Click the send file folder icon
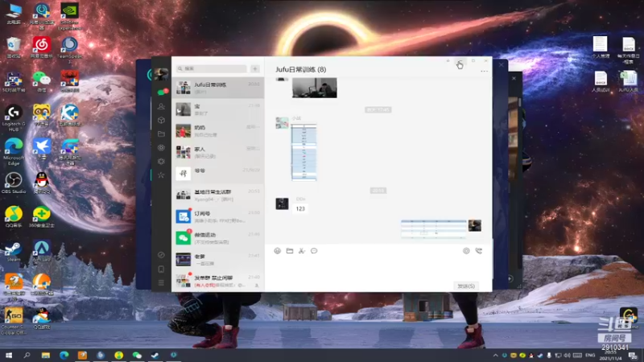 (290, 251)
